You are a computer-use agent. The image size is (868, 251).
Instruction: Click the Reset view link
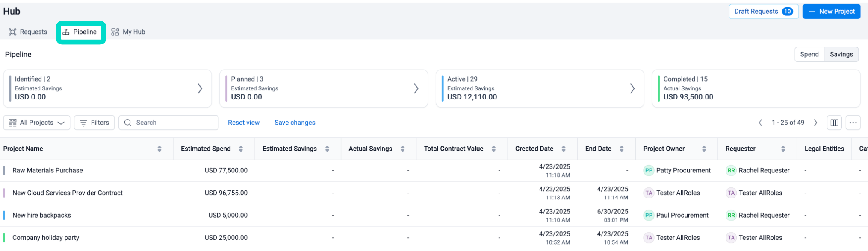(x=243, y=123)
